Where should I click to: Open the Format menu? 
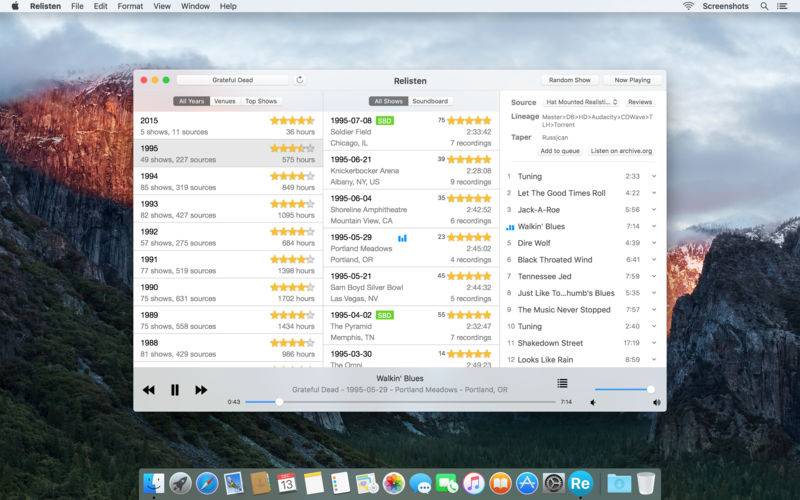(130, 6)
